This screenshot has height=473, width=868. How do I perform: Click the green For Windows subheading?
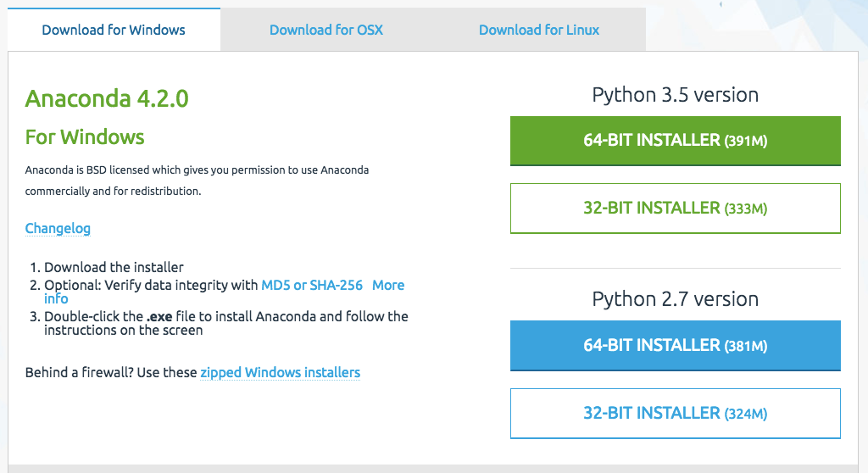[x=85, y=136]
